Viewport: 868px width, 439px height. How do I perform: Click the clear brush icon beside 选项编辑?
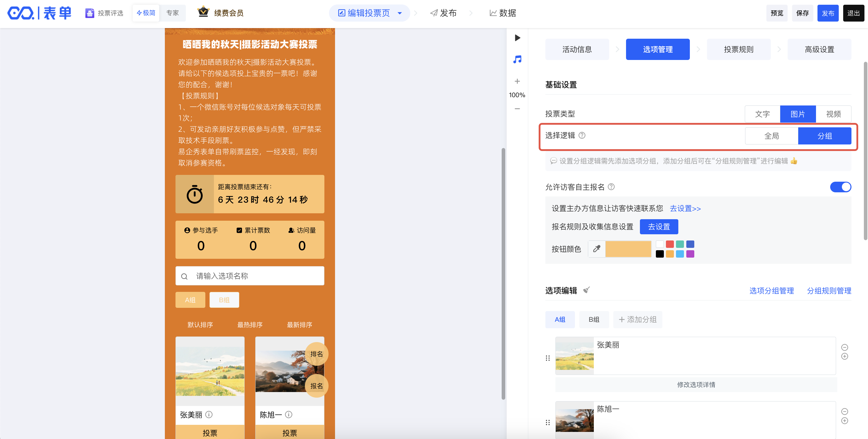point(587,290)
